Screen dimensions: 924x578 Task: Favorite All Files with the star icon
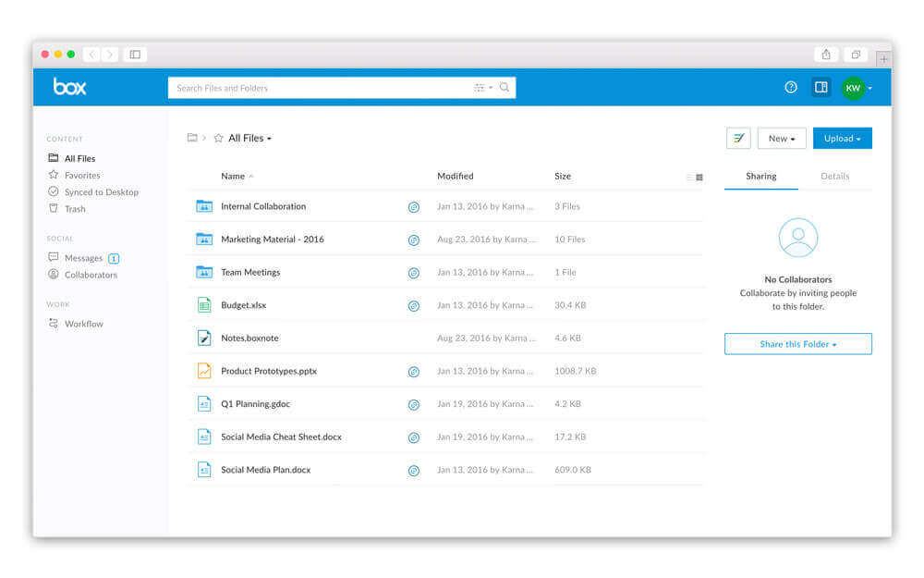[218, 138]
